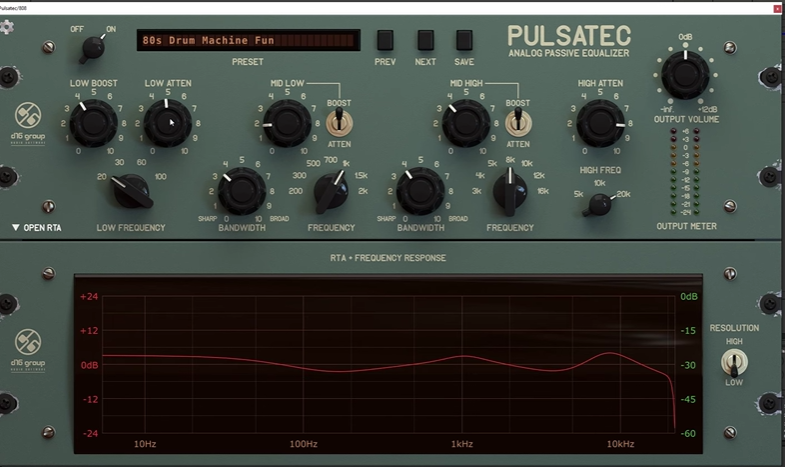Collapse the RTA panel via OPEN RTA

pos(37,228)
